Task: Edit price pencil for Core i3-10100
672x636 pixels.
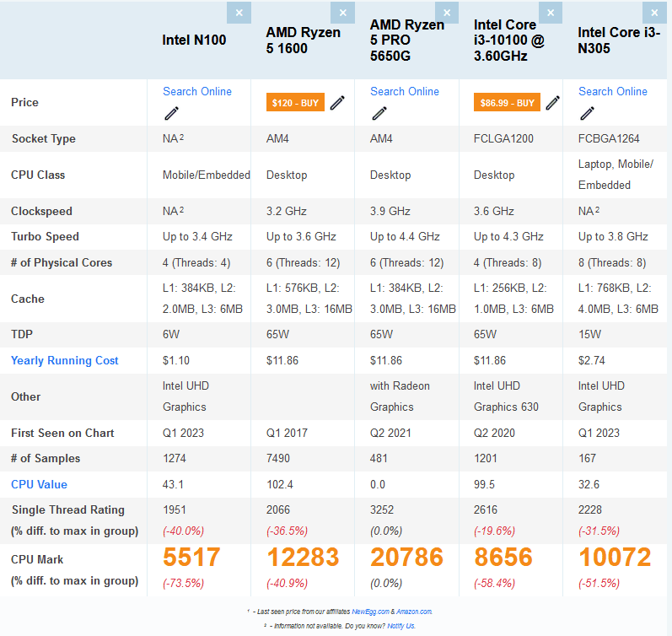Action: [552, 103]
